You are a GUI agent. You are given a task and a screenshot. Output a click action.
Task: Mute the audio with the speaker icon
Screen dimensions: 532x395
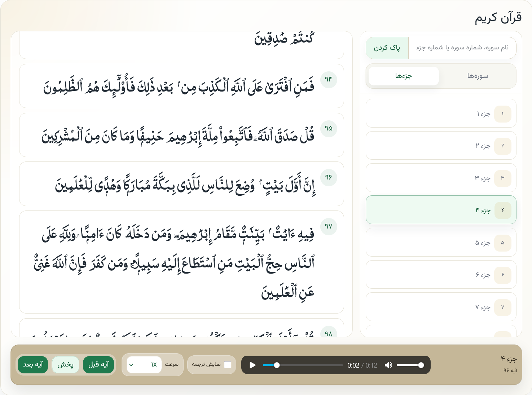pos(388,365)
